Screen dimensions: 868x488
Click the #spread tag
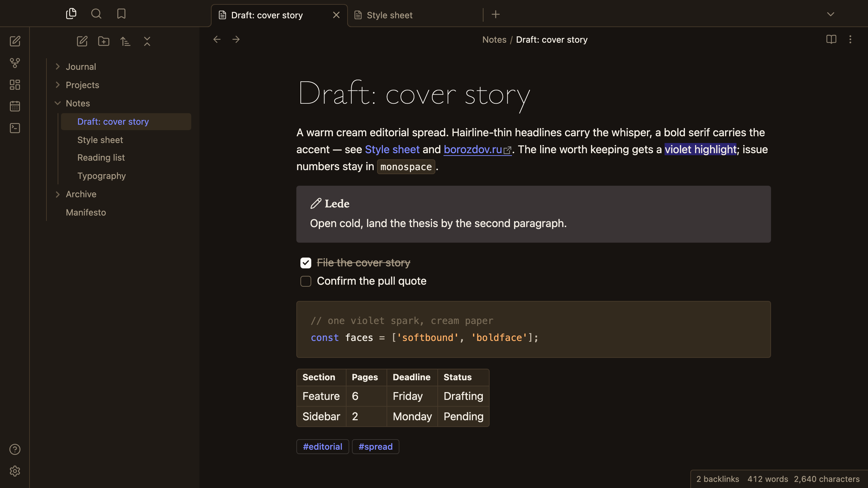click(376, 447)
